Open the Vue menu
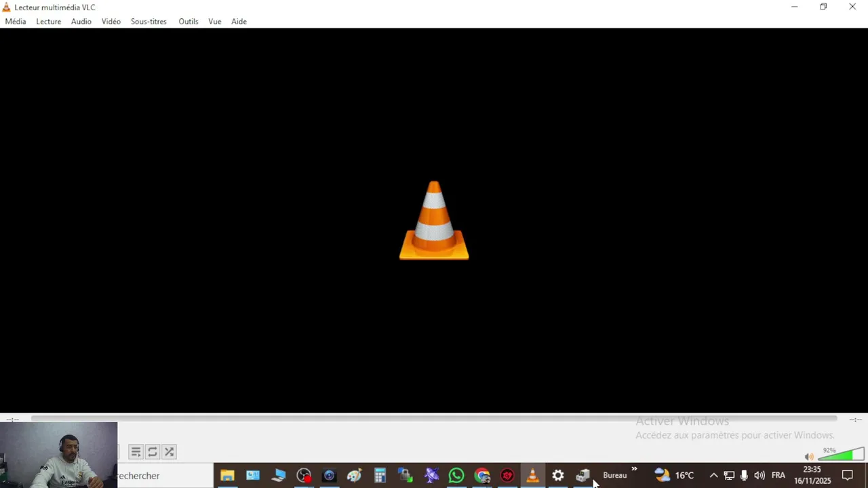The height and width of the screenshot is (488, 868). click(x=215, y=22)
